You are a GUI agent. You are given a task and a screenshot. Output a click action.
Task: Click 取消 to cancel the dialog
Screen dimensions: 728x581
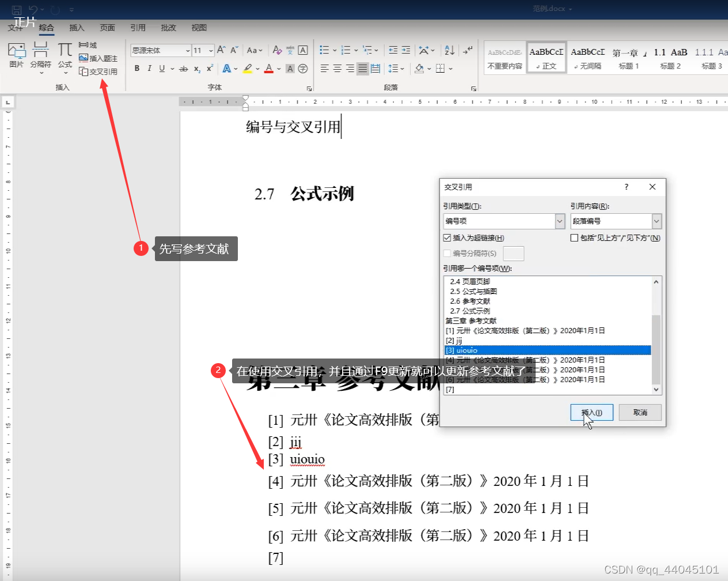(640, 413)
